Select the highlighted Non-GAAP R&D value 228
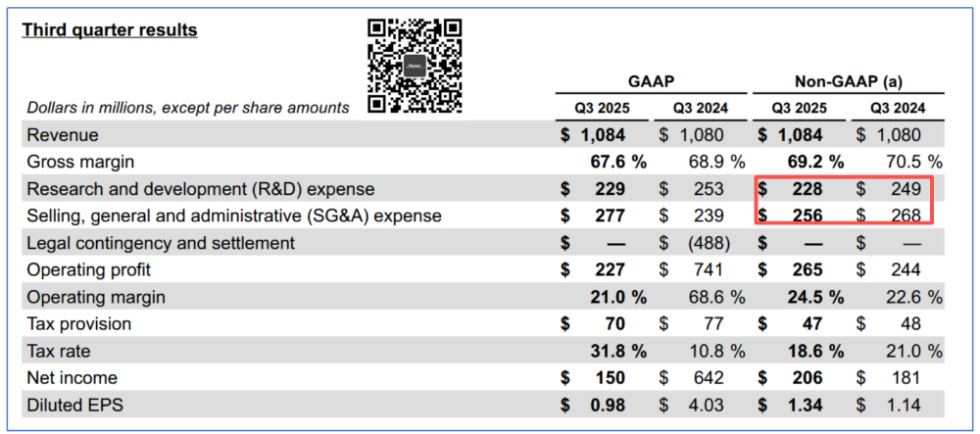The image size is (980, 434). [x=808, y=189]
